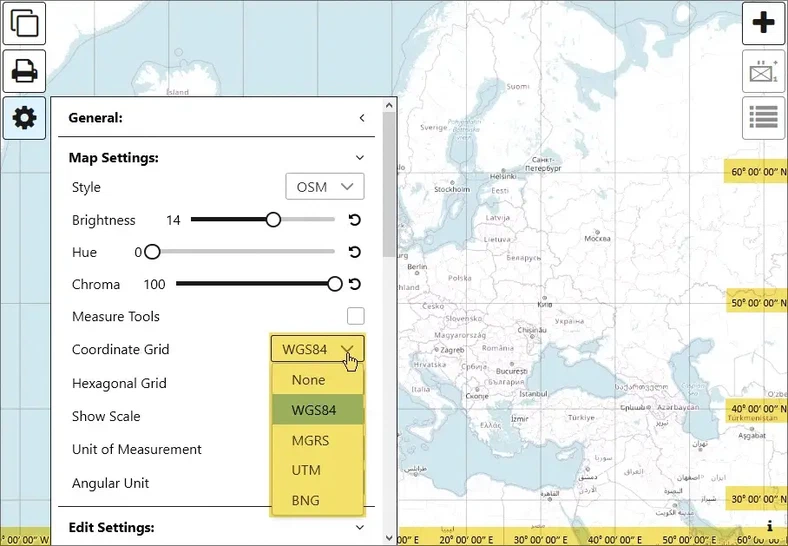Click the Show Scale label

106,416
